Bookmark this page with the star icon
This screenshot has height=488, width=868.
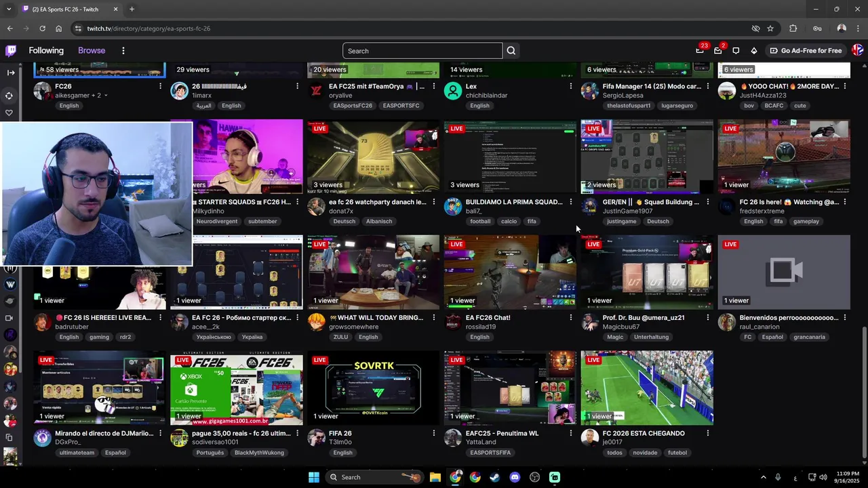[770, 28]
